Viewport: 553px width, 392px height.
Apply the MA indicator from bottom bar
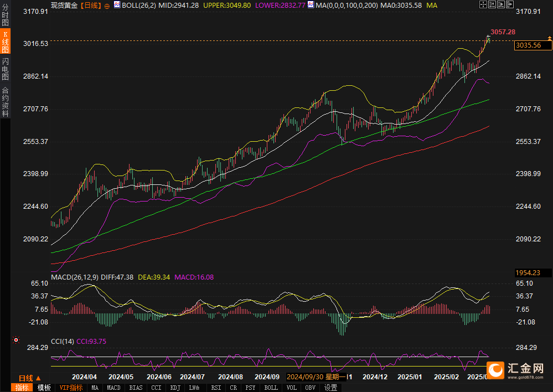[95, 388]
